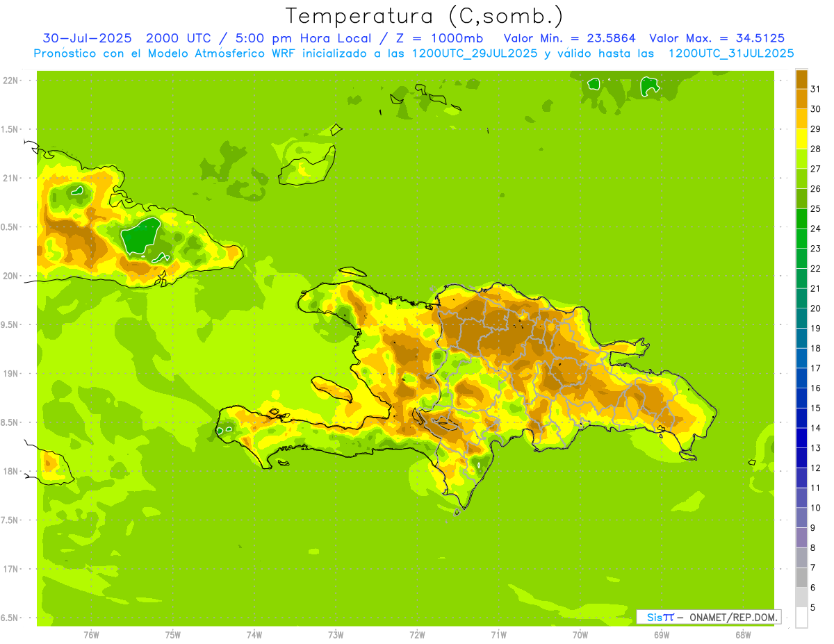Click the '68W' longitude axis label
This screenshot has width=834, height=644.
point(743,635)
